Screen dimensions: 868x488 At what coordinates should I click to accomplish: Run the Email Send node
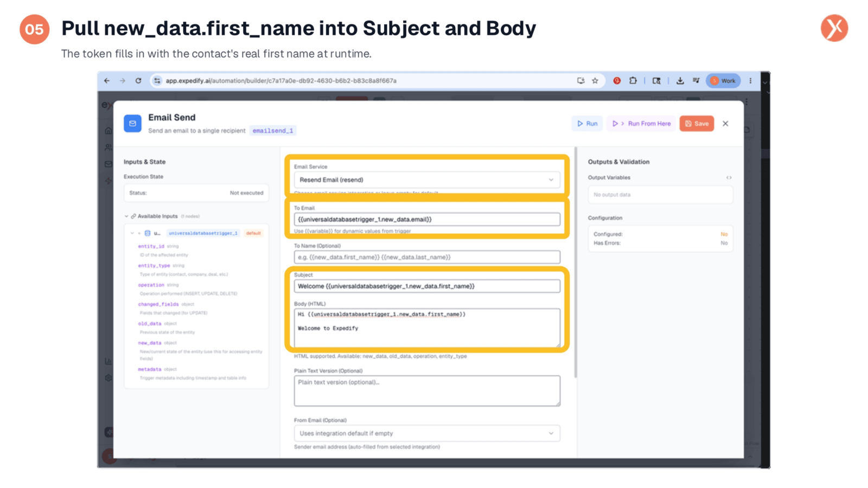coord(587,124)
